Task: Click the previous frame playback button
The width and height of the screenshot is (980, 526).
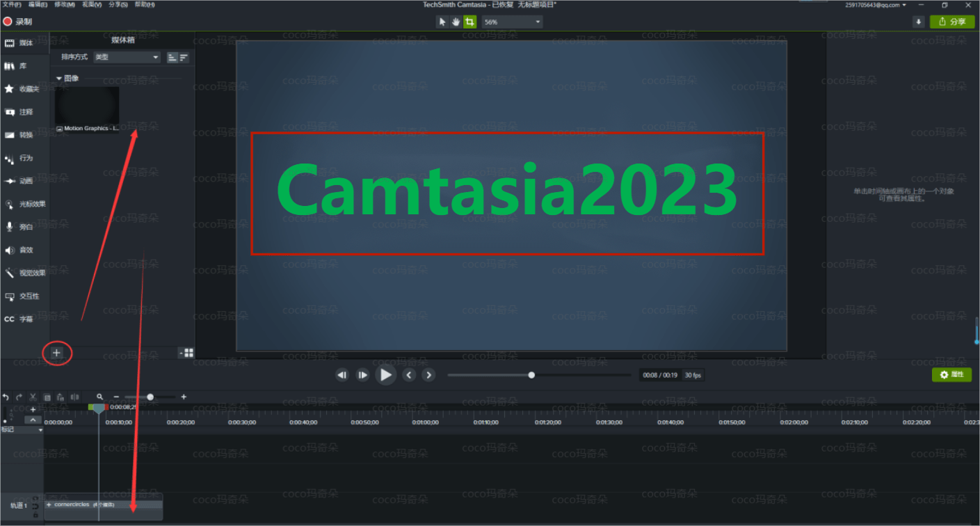Action: point(342,375)
